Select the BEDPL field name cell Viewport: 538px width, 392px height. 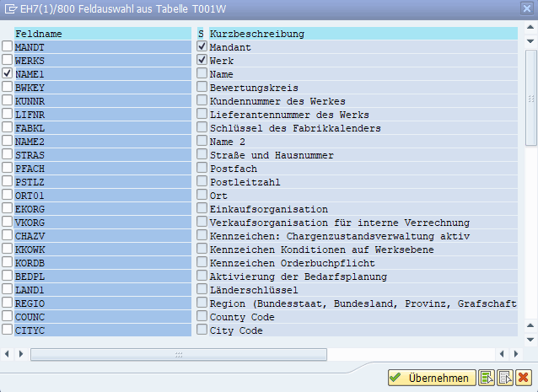coord(103,277)
